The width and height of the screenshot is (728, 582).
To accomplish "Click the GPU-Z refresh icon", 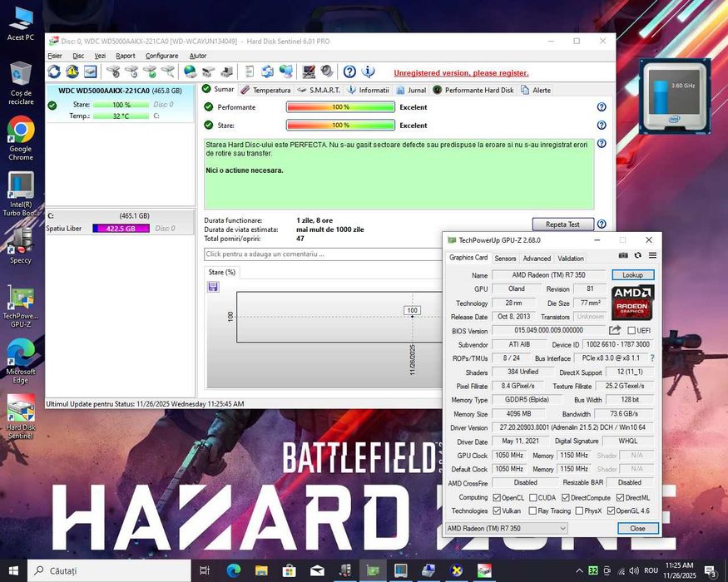I will (638, 255).
